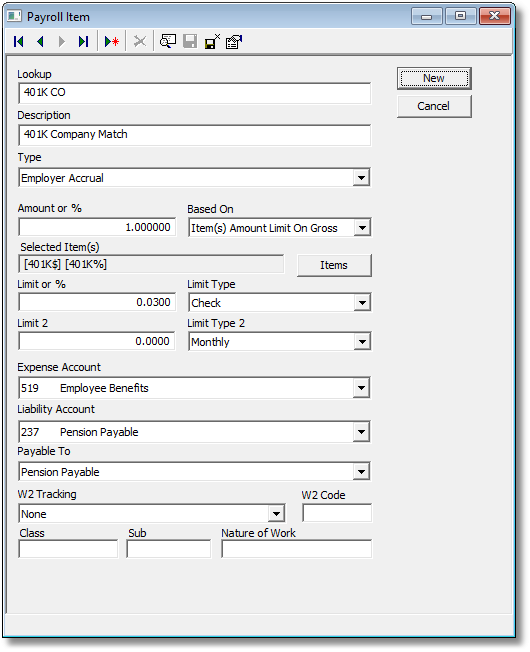This screenshot has height=652, width=530.
Task: Click the New button
Action: (434, 79)
